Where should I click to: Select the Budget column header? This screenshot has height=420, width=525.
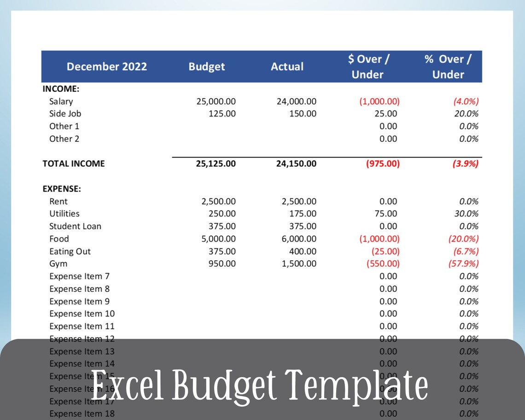(x=206, y=66)
